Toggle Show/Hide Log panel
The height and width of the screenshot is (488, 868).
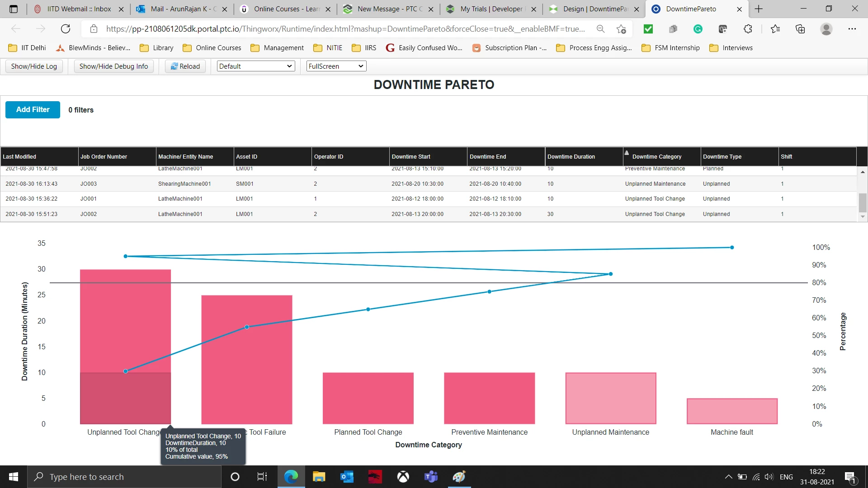click(34, 66)
